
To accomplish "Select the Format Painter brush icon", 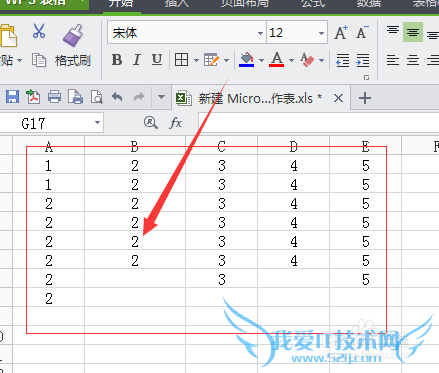I will [x=73, y=35].
